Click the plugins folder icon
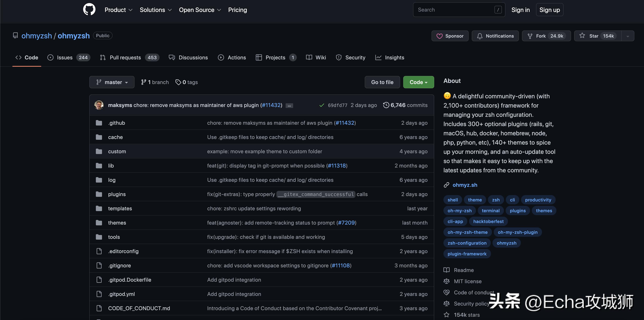This screenshot has width=644, height=320. 99,194
